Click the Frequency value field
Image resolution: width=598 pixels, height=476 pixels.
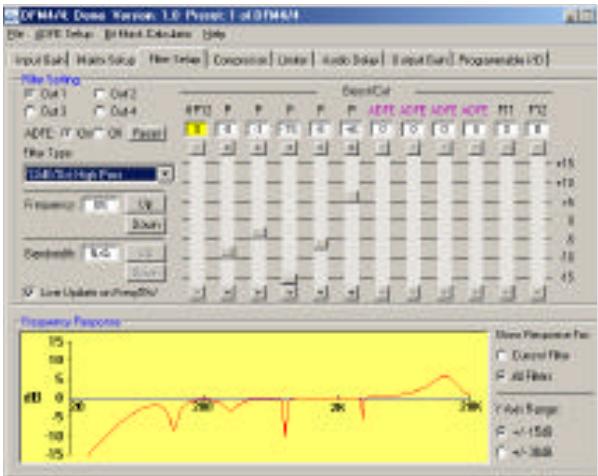click(x=100, y=205)
